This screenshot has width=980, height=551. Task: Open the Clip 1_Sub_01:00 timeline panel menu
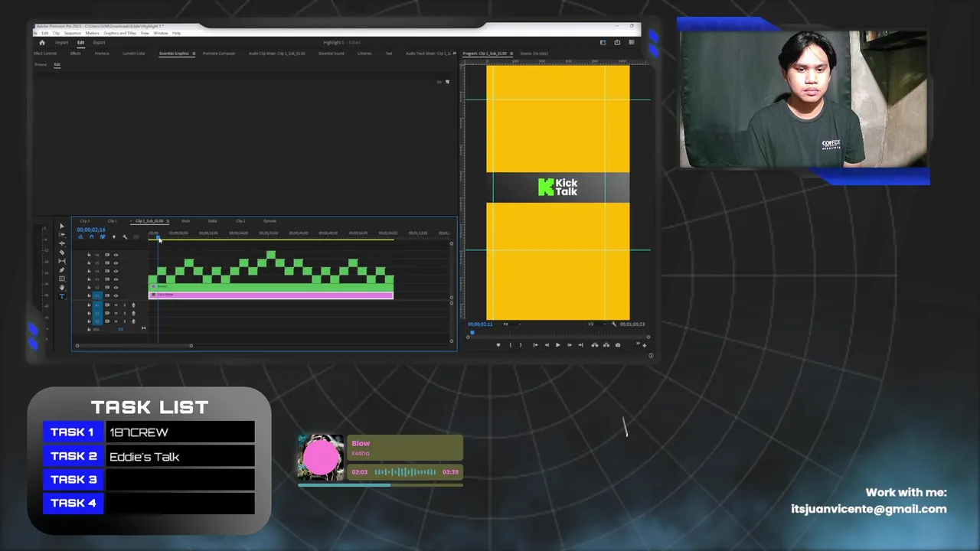click(168, 221)
